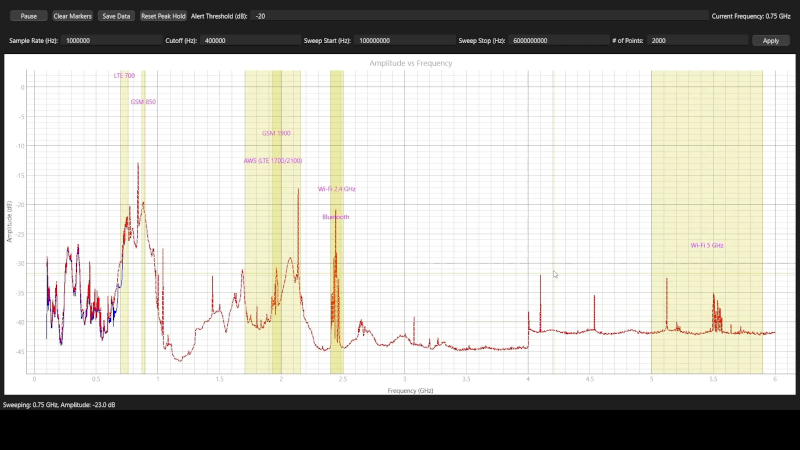The image size is (800, 450).
Task: Edit the Sweep Stop field
Action: (558, 41)
